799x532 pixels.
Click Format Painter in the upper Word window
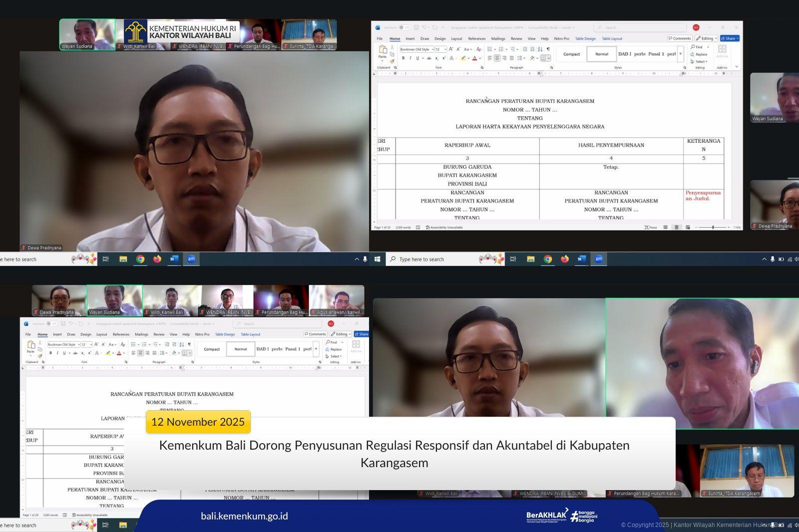392,61
